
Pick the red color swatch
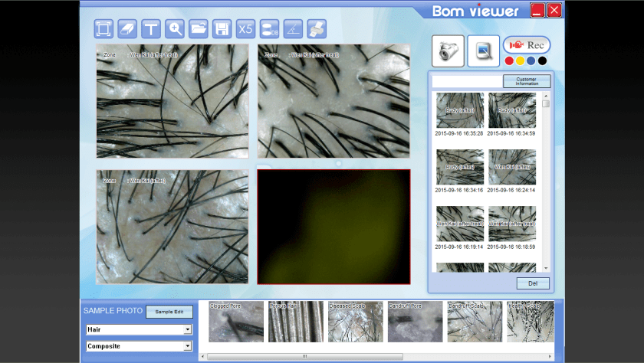508,61
